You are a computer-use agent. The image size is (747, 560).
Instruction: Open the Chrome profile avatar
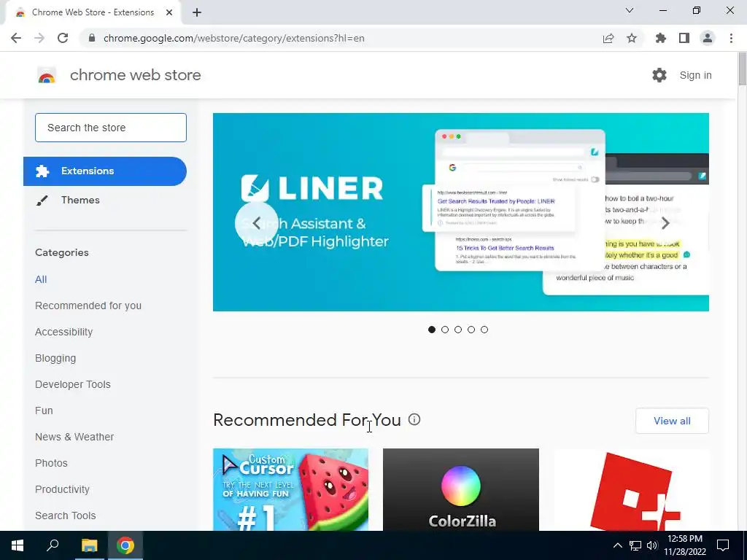[708, 38]
